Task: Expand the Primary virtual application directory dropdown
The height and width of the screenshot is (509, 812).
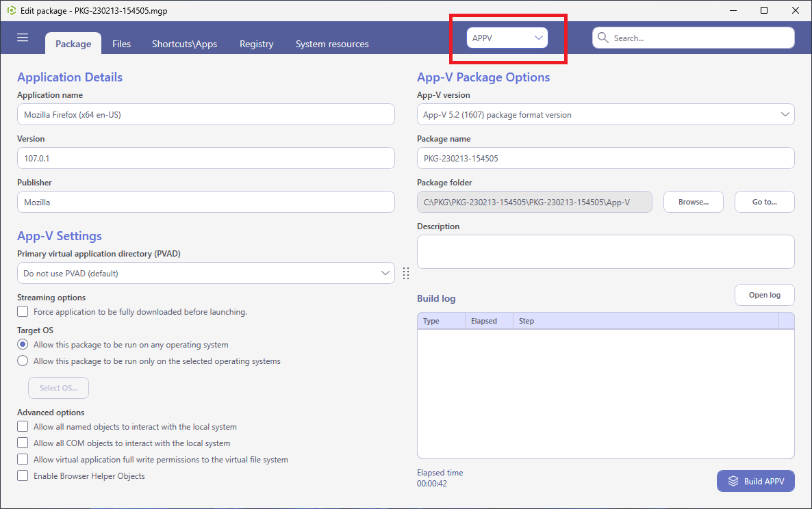Action: click(x=205, y=273)
